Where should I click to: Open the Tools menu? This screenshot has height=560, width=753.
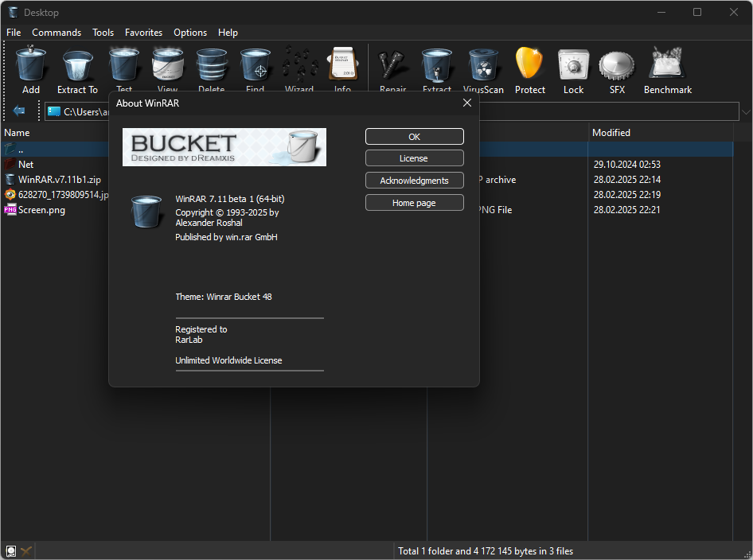click(103, 32)
